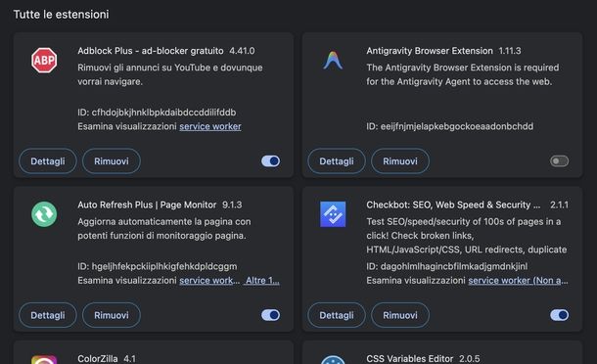Show Dettagli for Auto Refresh Plus
This screenshot has height=364, width=597.
(48, 315)
